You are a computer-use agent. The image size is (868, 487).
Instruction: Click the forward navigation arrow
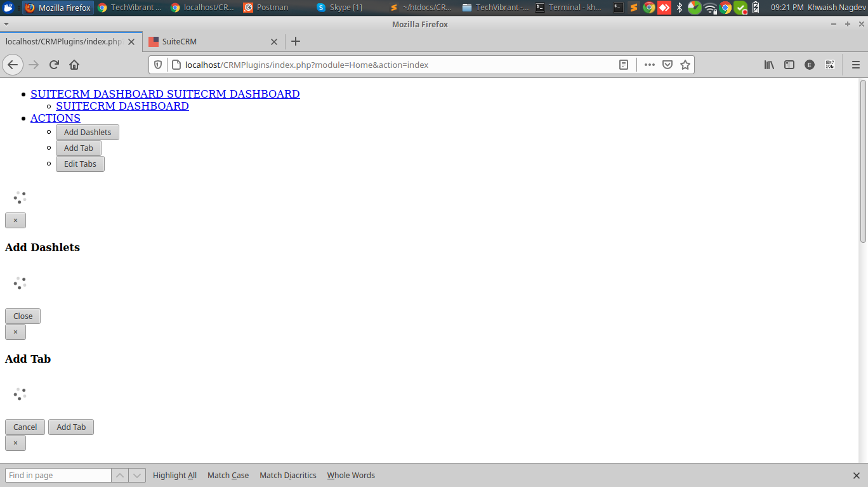(x=34, y=65)
